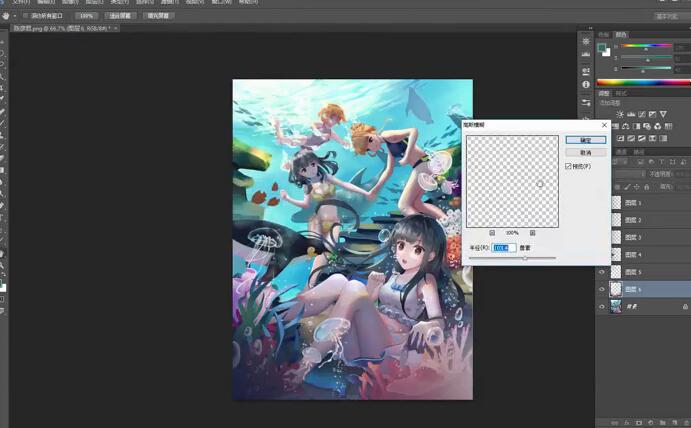Zoom out the blur dialog preview

coord(492,233)
